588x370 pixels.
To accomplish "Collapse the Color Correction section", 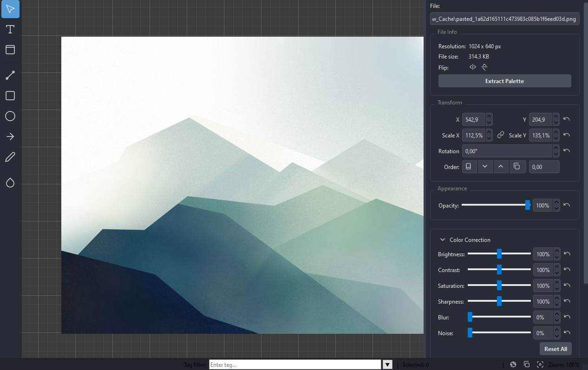I will click(x=443, y=240).
